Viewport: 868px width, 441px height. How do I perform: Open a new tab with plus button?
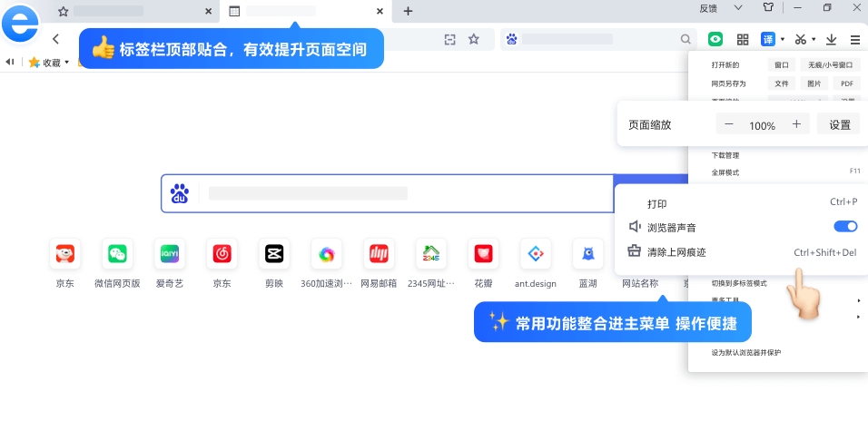(408, 11)
